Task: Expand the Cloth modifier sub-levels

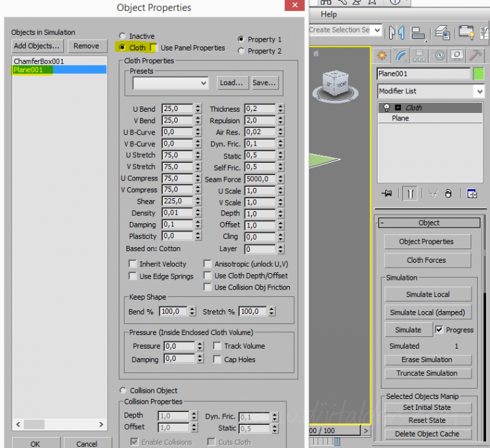Action: pos(397,108)
